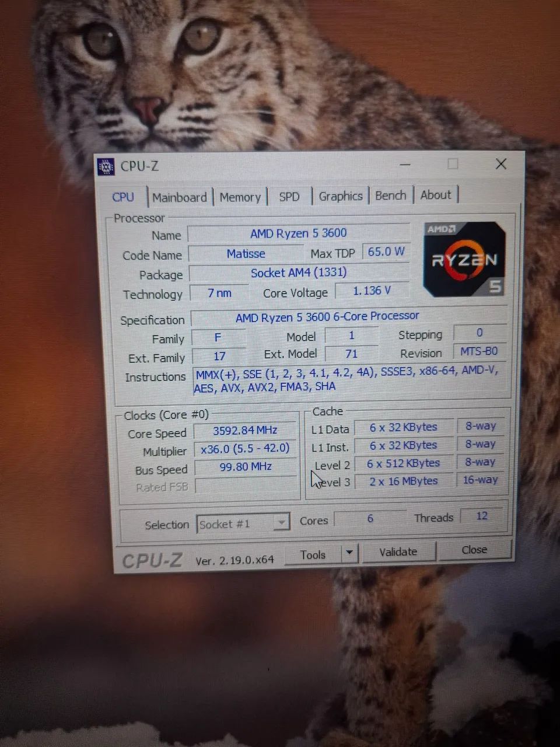Open the Mainboard tab

[x=179, y=197]
